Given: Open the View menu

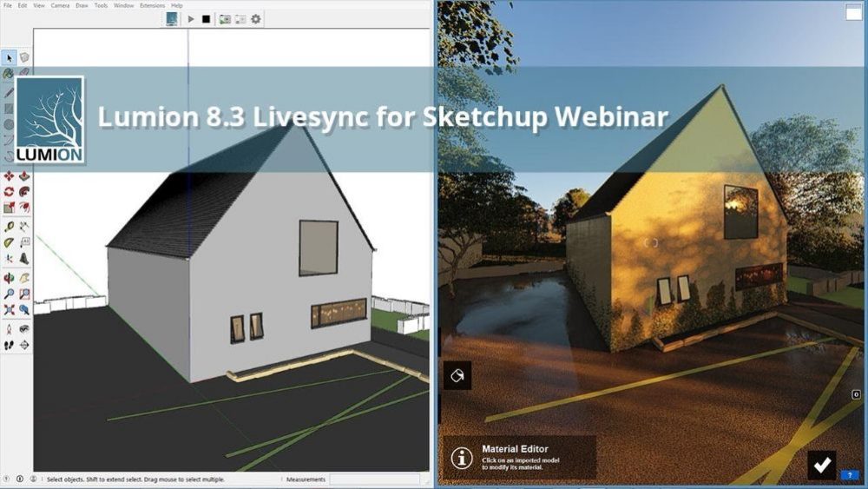Looking at the screenshot, I should (x=39, y=5).
